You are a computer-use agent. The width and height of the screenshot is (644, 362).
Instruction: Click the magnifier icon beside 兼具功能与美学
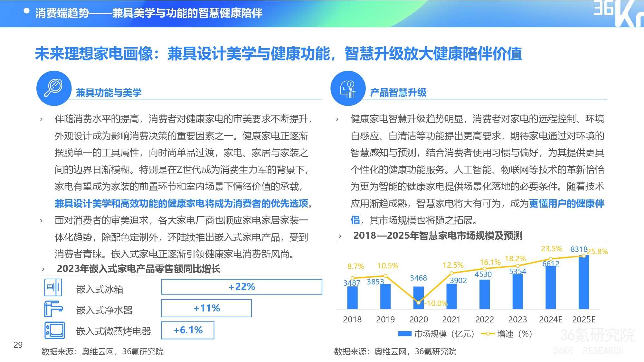pos(54,88)
